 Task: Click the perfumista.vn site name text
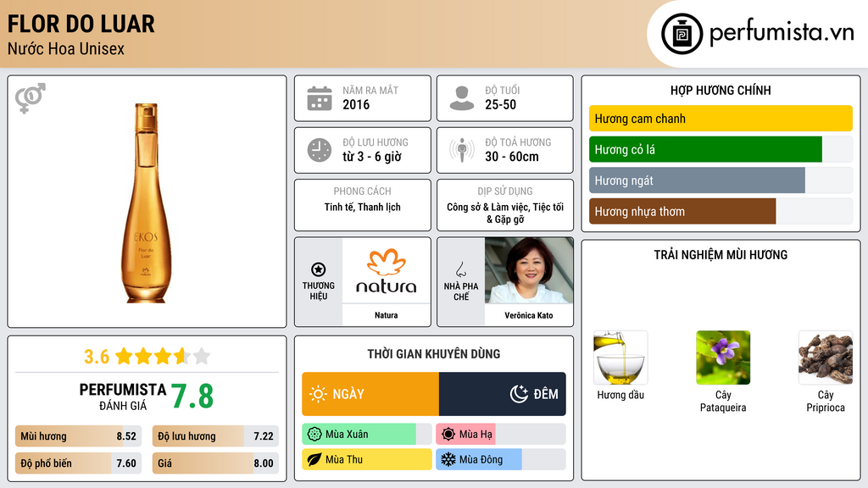(x=782, y=33)
